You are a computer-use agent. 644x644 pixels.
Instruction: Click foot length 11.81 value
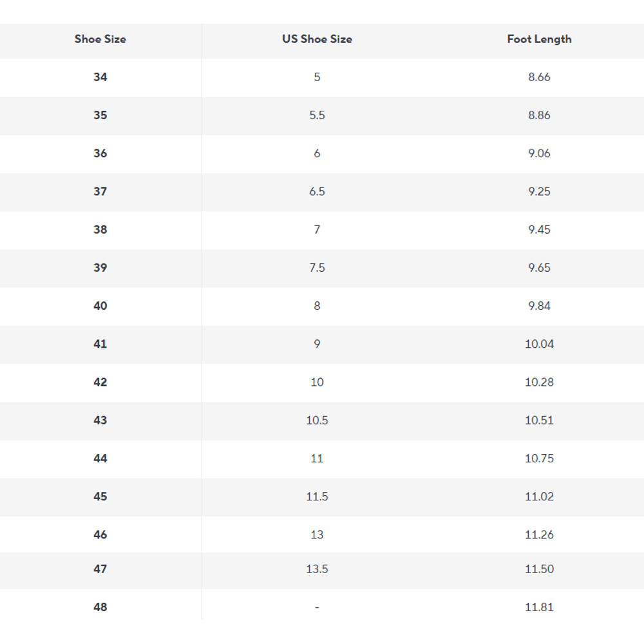point(539,607)
